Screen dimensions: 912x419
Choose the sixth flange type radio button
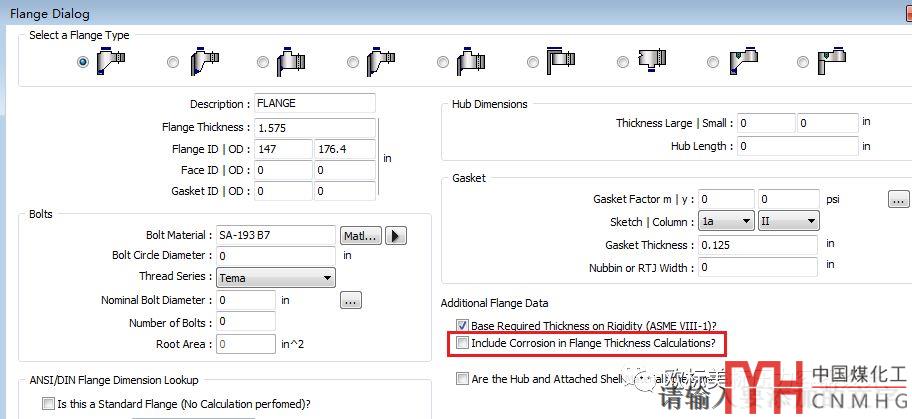[532, 62]
